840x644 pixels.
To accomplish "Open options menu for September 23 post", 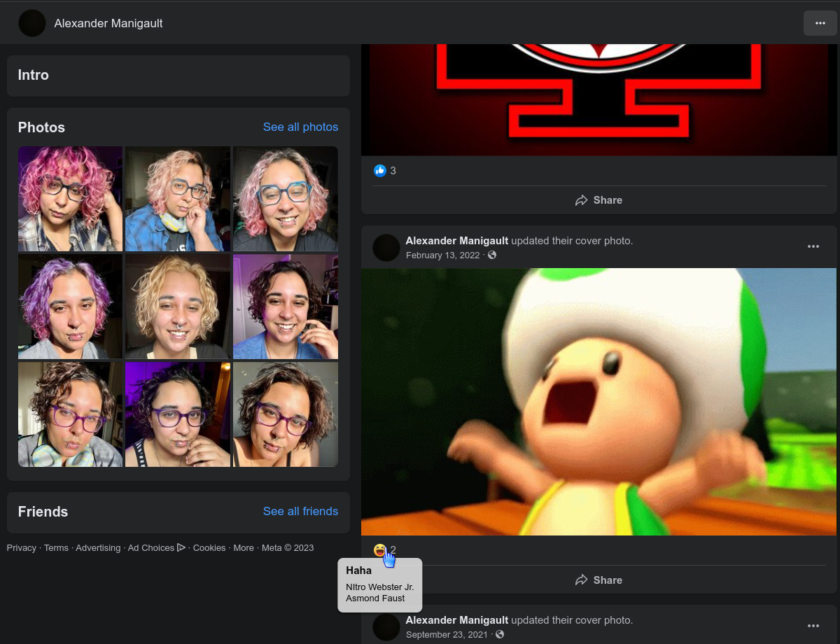I will pyautogui.click(x=813, y=626).
